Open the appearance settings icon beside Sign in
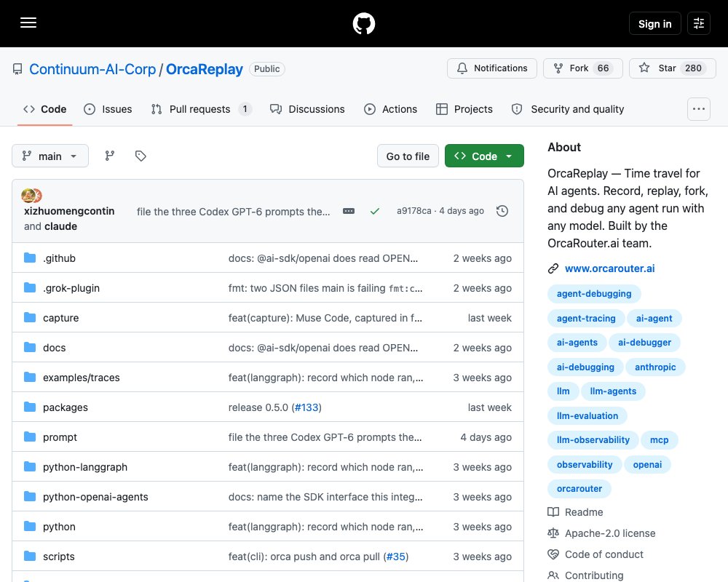 [699, 23]
